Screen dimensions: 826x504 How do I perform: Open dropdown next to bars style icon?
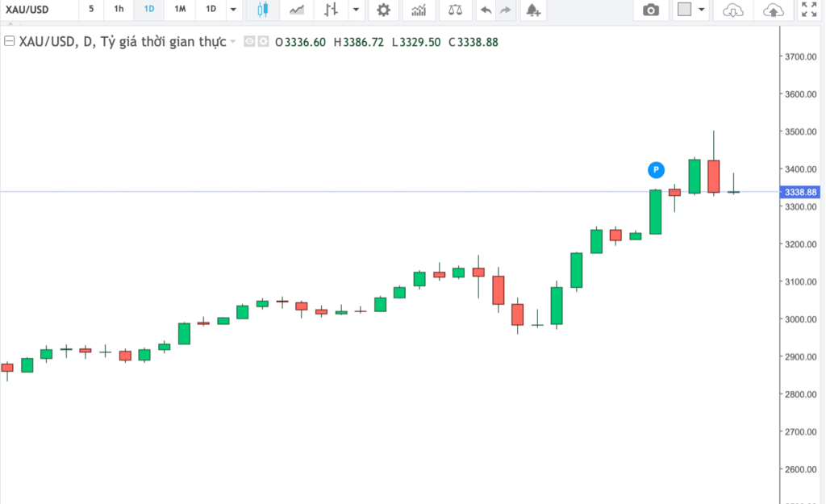(x=355, y=10)
